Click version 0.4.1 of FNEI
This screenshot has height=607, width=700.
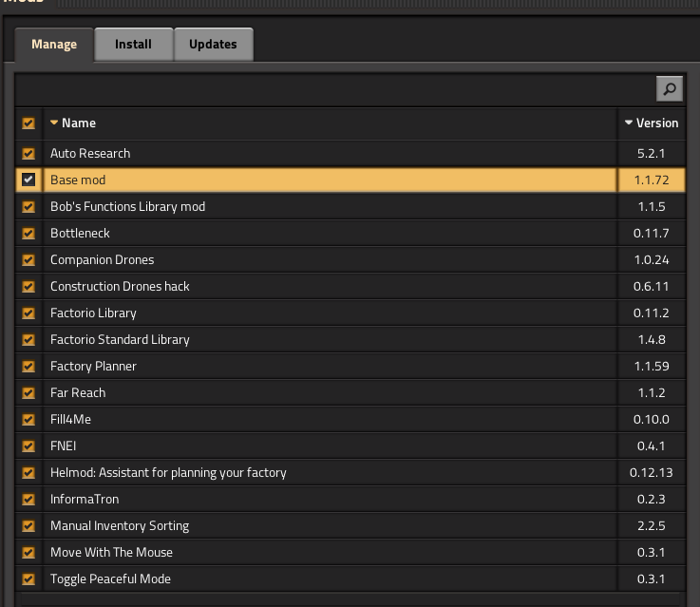click(652, 446)
